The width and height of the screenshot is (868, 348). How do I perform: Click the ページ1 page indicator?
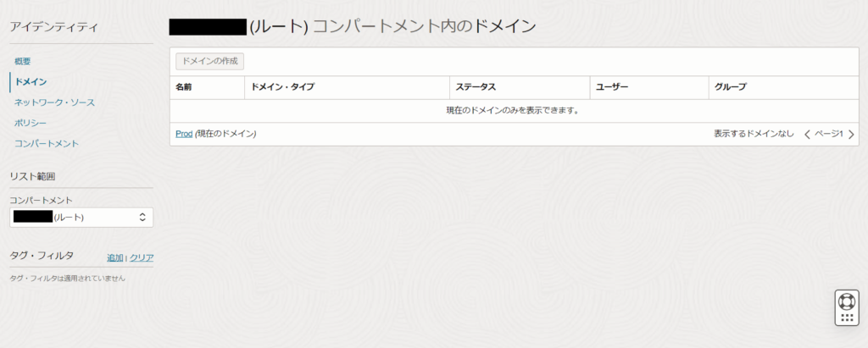point(829,134)
